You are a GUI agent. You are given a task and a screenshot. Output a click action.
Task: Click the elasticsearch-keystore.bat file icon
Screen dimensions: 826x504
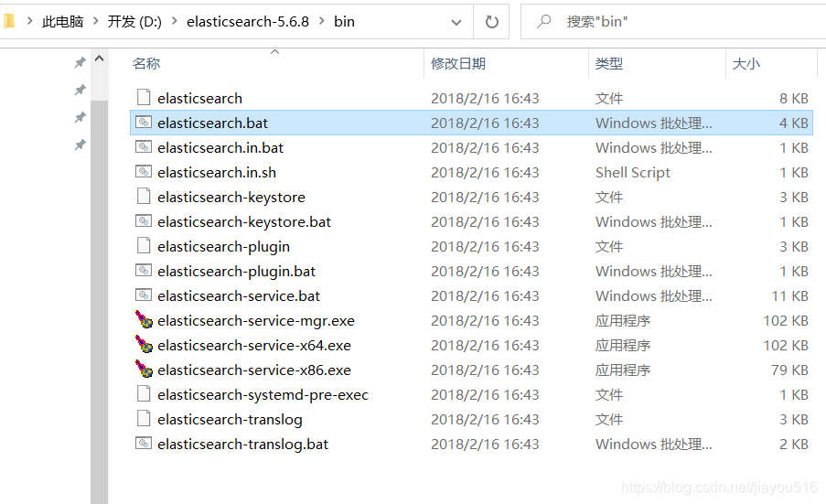(144, 221)
